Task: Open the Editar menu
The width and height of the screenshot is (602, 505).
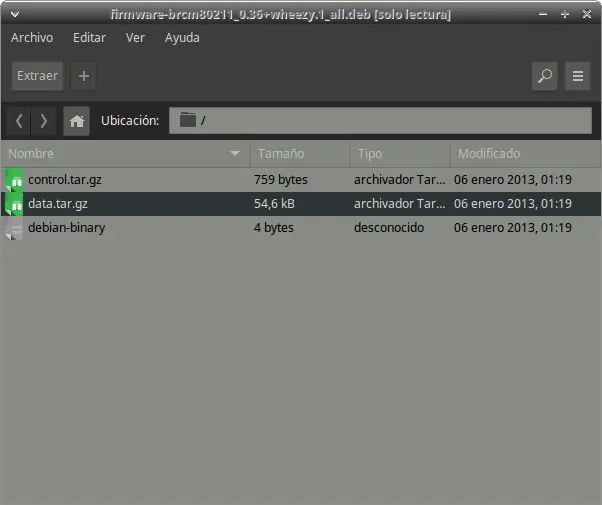Action: 89,38
